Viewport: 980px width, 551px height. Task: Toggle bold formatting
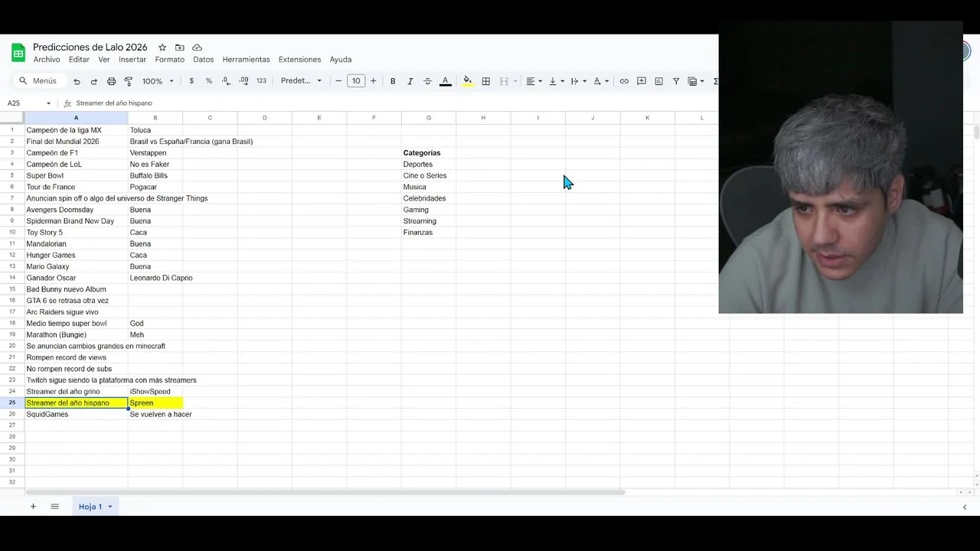click(x=393, y=81)
